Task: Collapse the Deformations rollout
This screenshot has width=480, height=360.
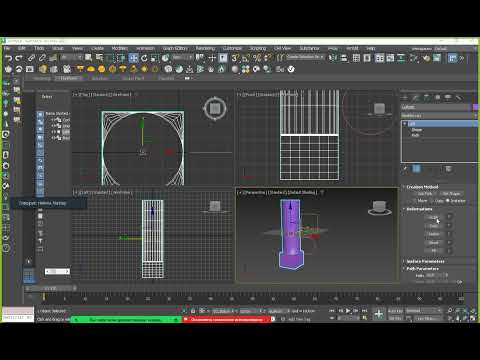Action: [419, 209]
